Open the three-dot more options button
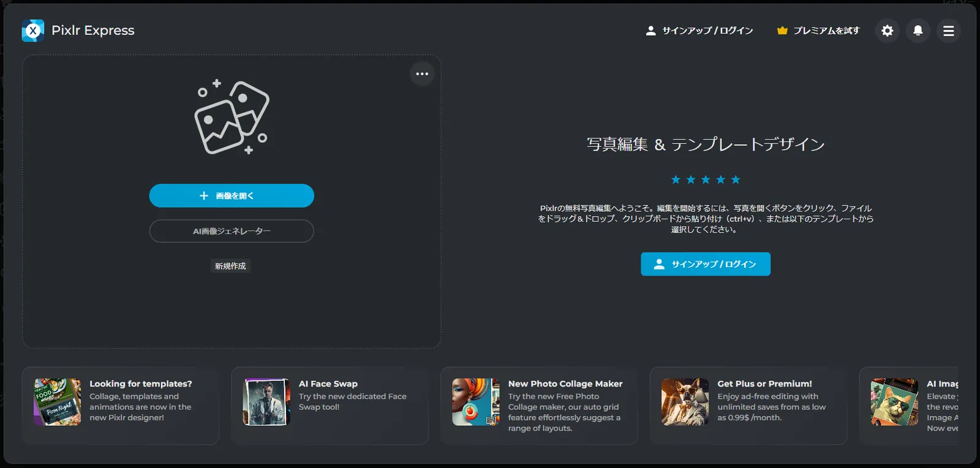The height and width of the screenshot is (468, 980). (422, 74)
